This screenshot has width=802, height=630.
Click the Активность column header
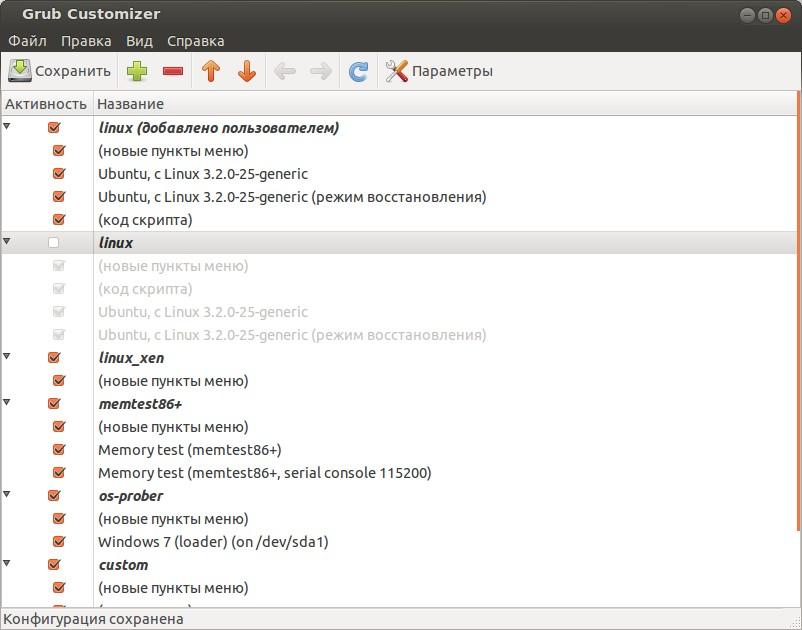pyautogui.click(x=47, y=104)
